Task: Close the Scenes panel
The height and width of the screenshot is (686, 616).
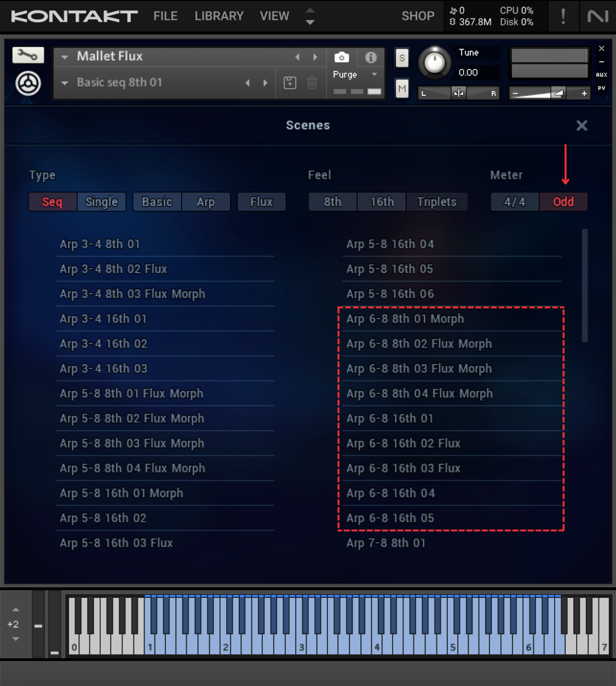Action: pyautogui.click(x=582, y=125)
